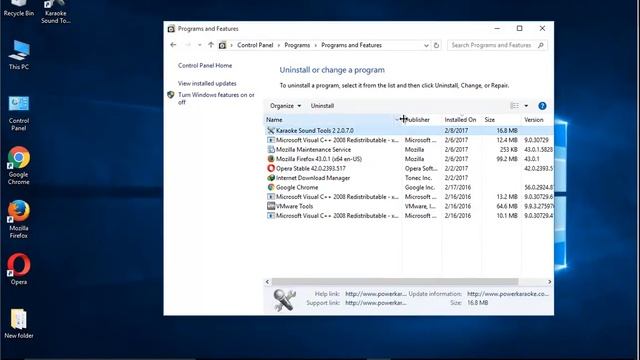Image resolution: width=640 pixels, height=360 pixels.
Task: Navigate to Control Panel breadcrumb
Action: 255,45
